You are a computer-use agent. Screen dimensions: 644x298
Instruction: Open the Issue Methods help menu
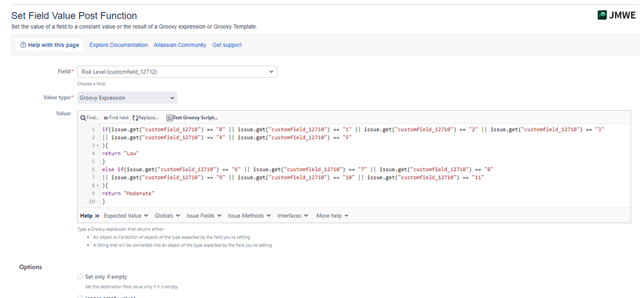(x=249, y=216)
